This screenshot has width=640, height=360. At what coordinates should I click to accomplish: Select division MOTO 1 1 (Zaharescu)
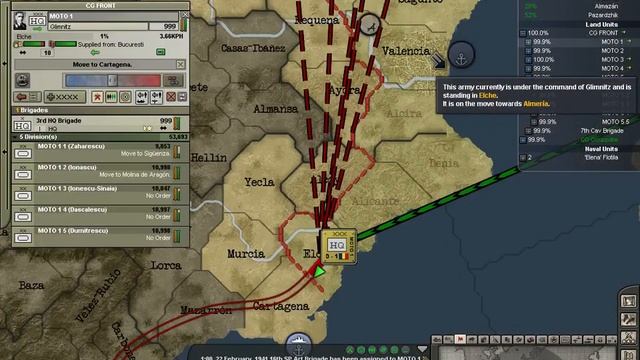click(100, 151)
